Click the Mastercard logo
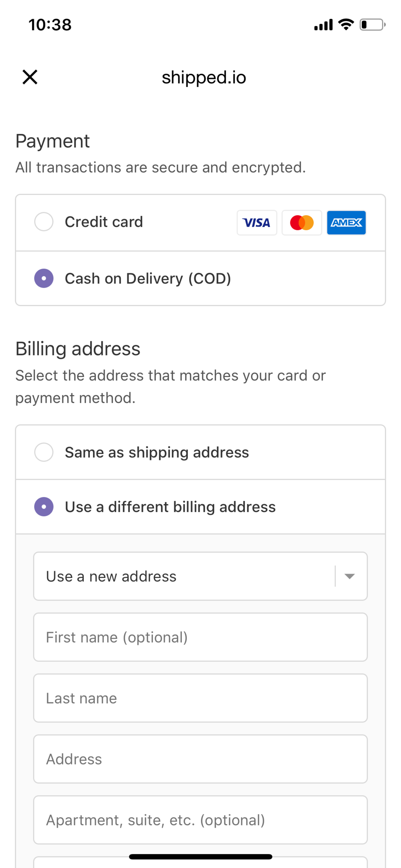Image resolution: width=401 pixels, height=868 pixels. point(302,222)
